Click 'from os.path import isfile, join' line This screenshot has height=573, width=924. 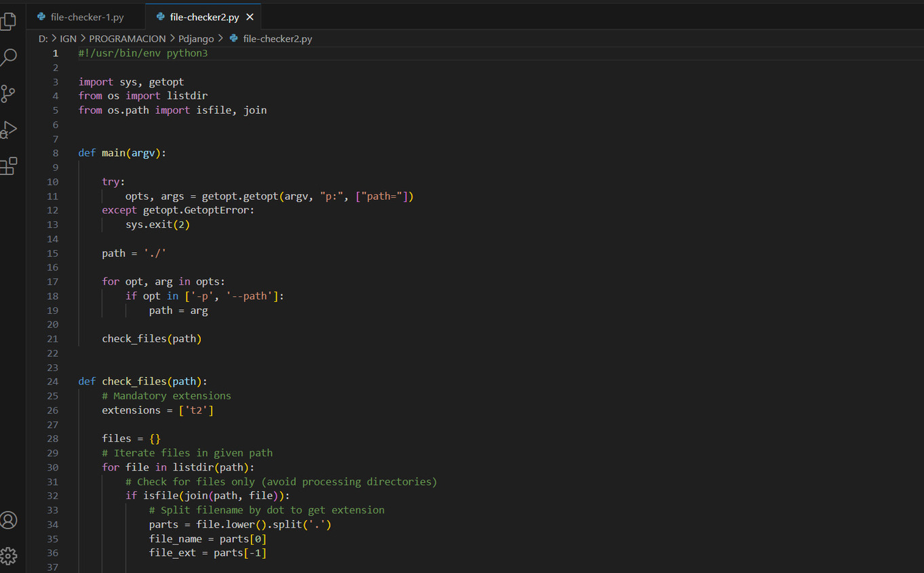point(172,111)
